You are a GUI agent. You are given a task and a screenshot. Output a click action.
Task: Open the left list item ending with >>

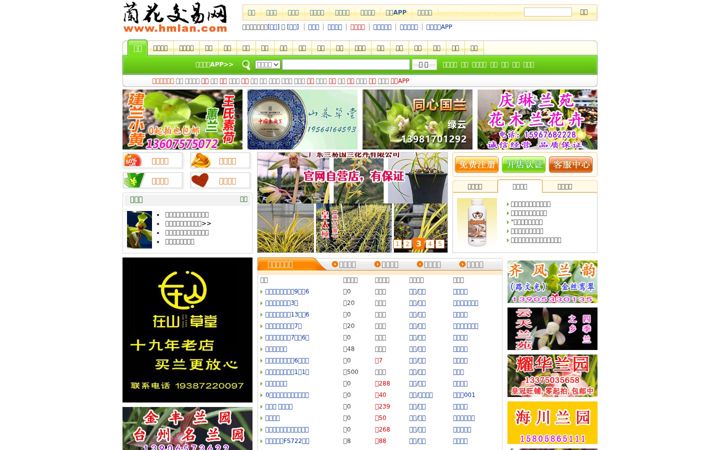[x=188, y=224]
